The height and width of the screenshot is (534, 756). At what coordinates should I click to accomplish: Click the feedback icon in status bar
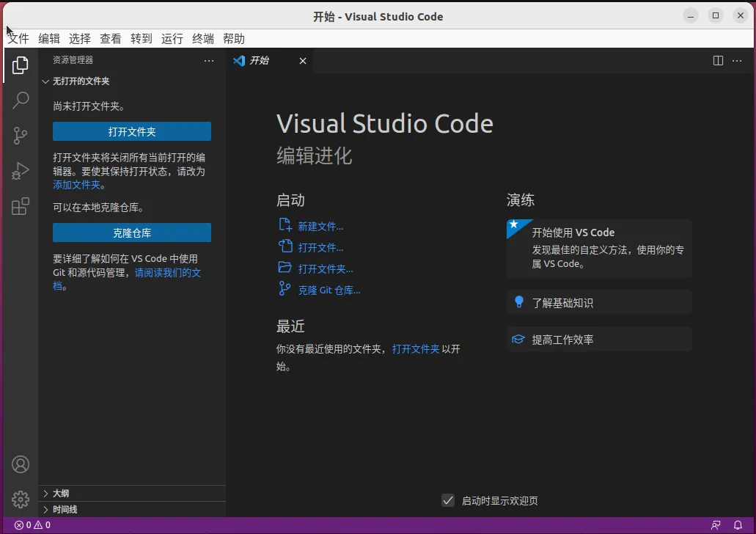tap(716, 525)
